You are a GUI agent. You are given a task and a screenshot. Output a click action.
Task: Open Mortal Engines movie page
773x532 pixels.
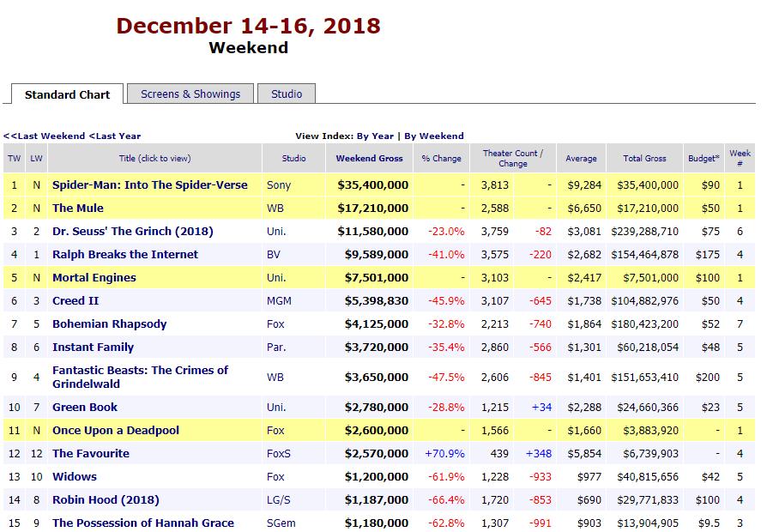tap(94, 277)
